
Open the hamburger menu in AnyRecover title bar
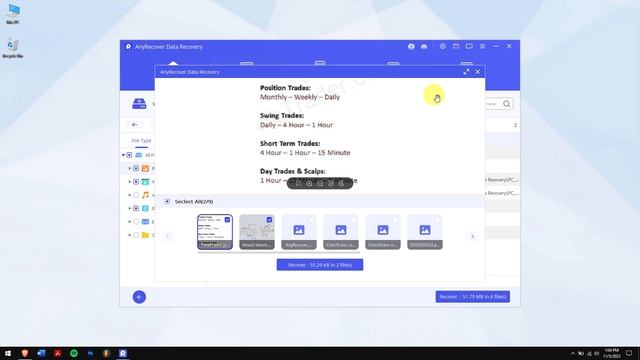(x=482, y=47)
